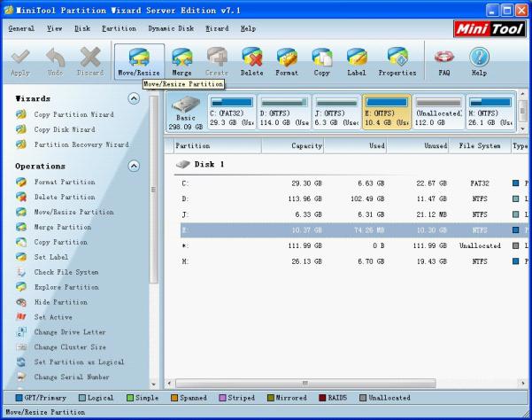
Task: Click the Undo arrow toolbar icon
Action: 55,62
